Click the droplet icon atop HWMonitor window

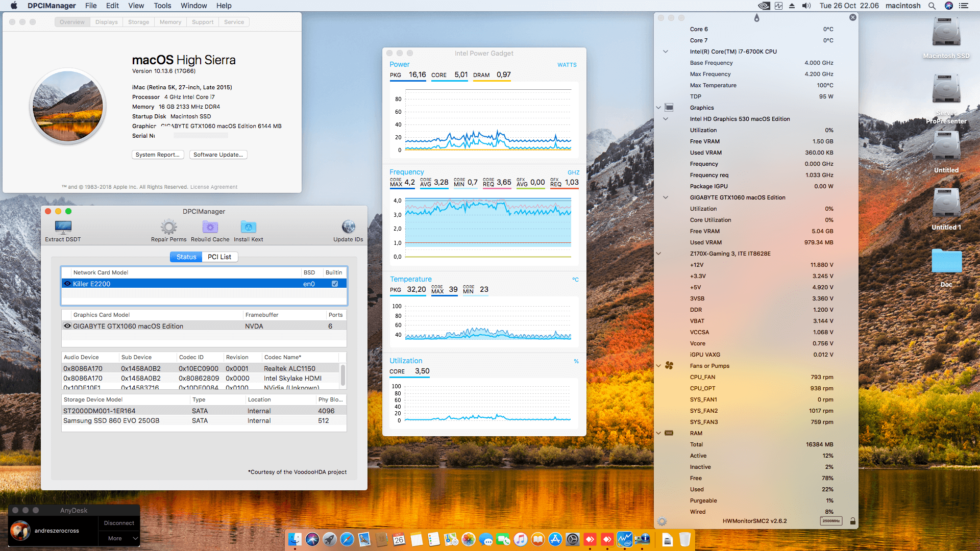(757, 18)
